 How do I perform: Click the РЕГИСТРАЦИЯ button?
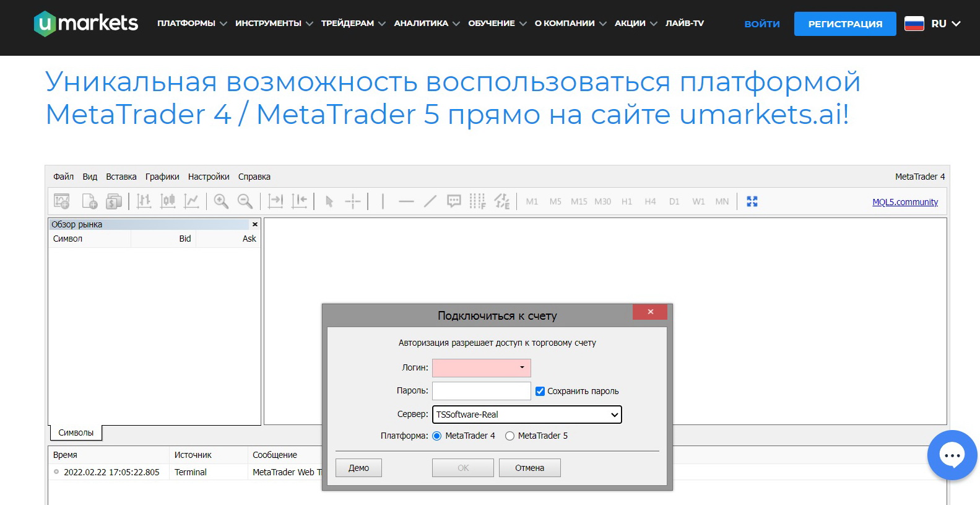[x=845, y=24]
